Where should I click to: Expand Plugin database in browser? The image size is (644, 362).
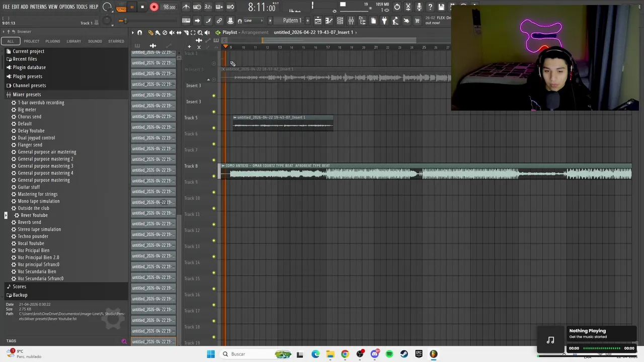(x=29, y=67)
